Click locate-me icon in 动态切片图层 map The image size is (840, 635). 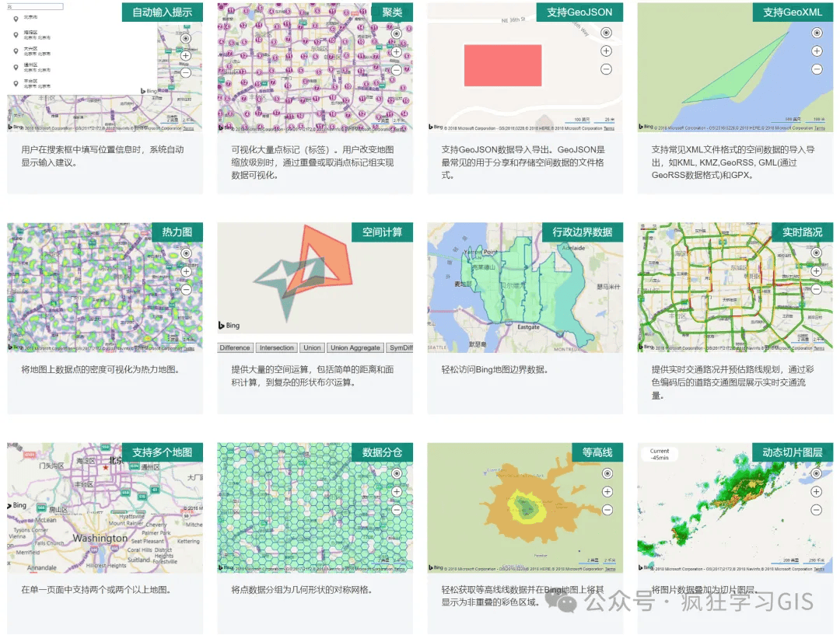coord(817,473)
